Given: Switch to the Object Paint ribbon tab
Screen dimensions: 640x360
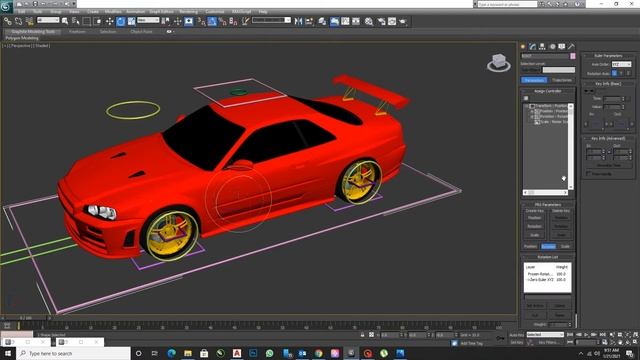Looking at the screenshot, I should click(141, 31).
